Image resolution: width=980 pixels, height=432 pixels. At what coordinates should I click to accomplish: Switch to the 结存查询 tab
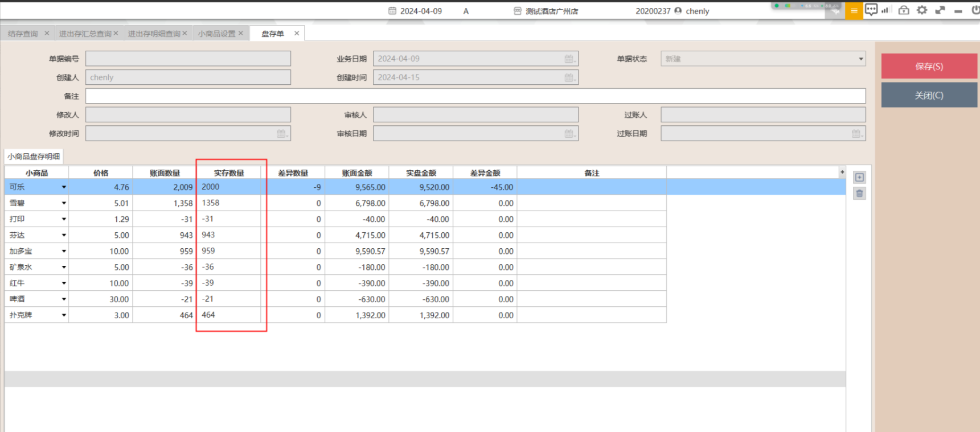23,34
